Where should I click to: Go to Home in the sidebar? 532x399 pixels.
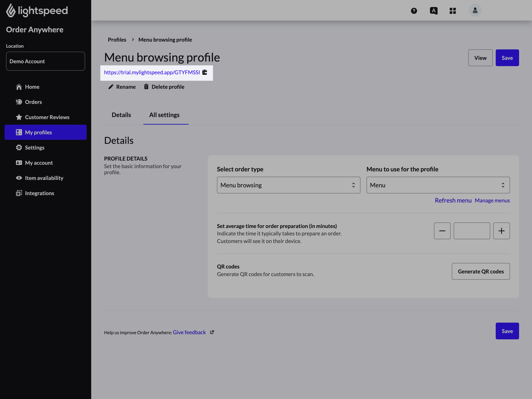45,87
